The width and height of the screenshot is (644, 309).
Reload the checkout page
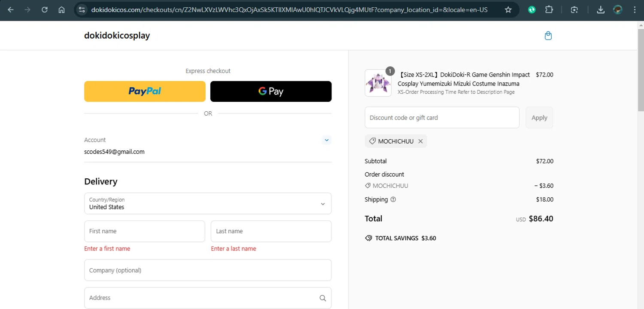(x=45, y=9)
